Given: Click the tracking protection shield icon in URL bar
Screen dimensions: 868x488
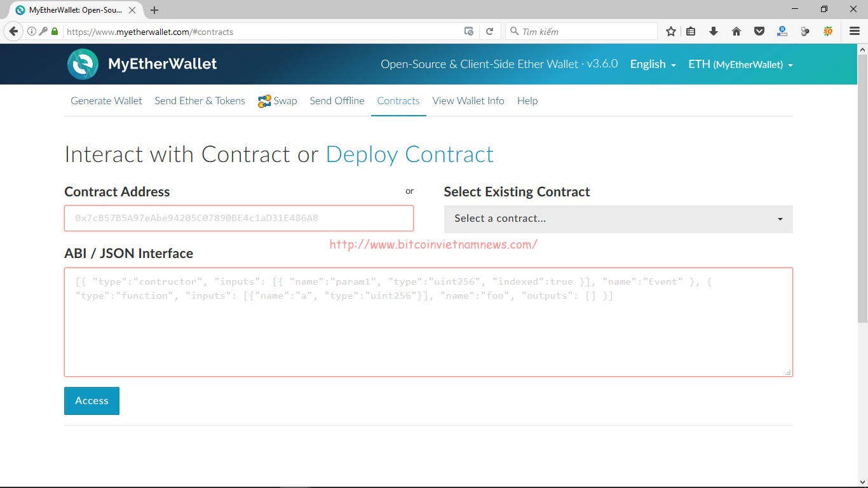Looking at the screenshot, I should click(469, 31).
